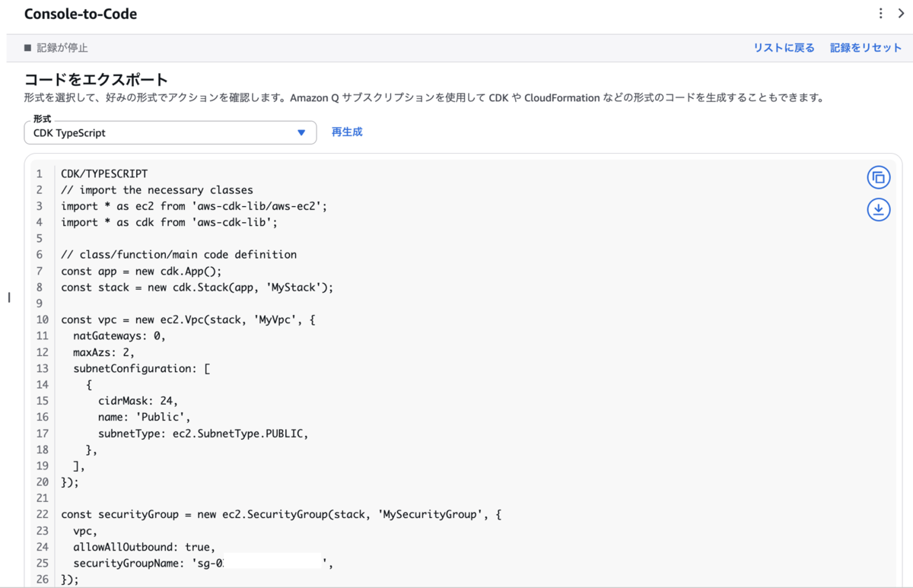Viewport: 913px width, 588px height.
Task: Click the 'allowAllOutbound: true,' line
Action: click(x=145, y=548)
